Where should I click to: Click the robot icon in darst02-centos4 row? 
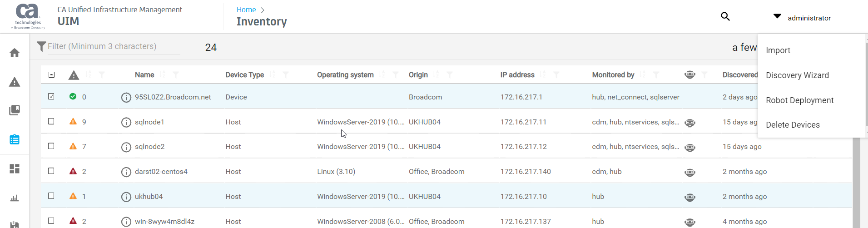pos(689,172)
